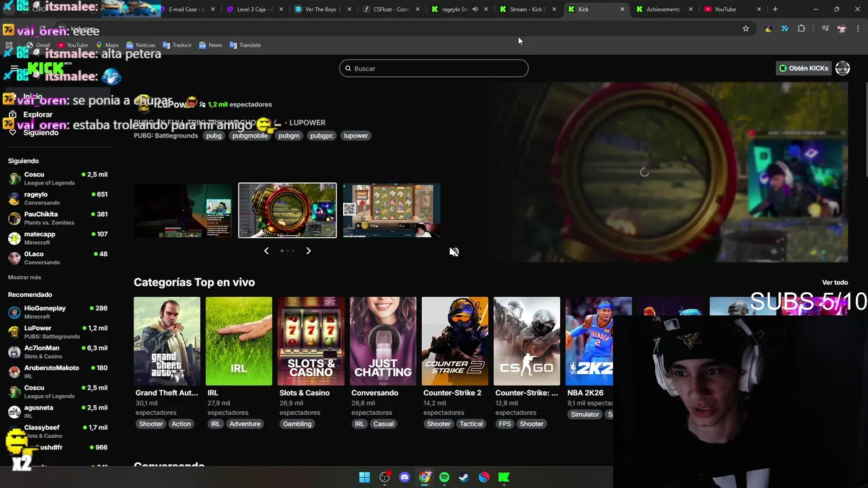Open Steam from taskbar
Viewport: 868px width, 488px height.
pos(464,477)
